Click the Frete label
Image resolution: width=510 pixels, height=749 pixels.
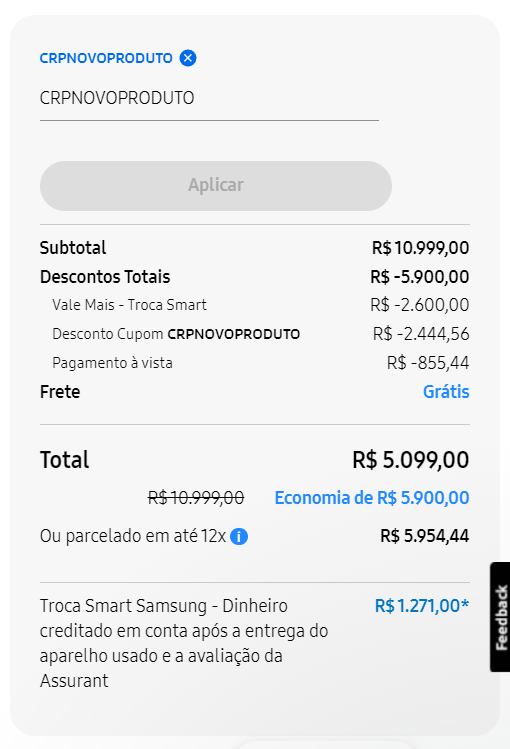click(x=60, y=392)
